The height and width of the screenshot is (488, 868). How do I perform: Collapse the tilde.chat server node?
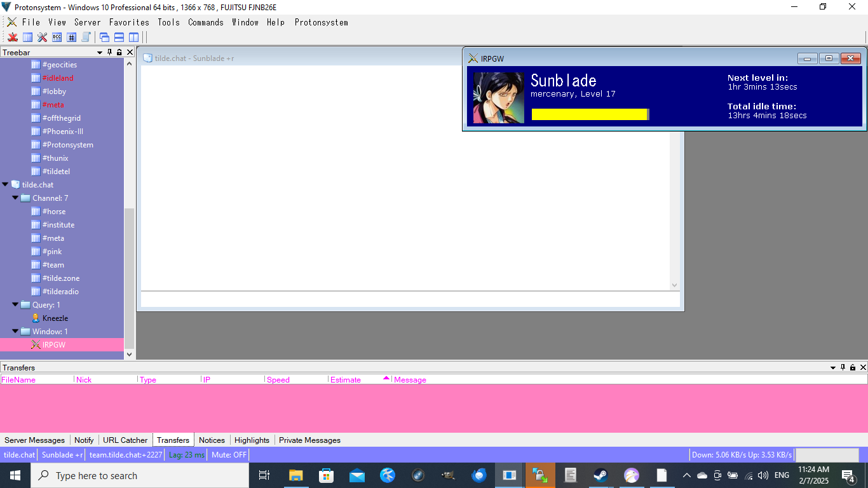5,184
